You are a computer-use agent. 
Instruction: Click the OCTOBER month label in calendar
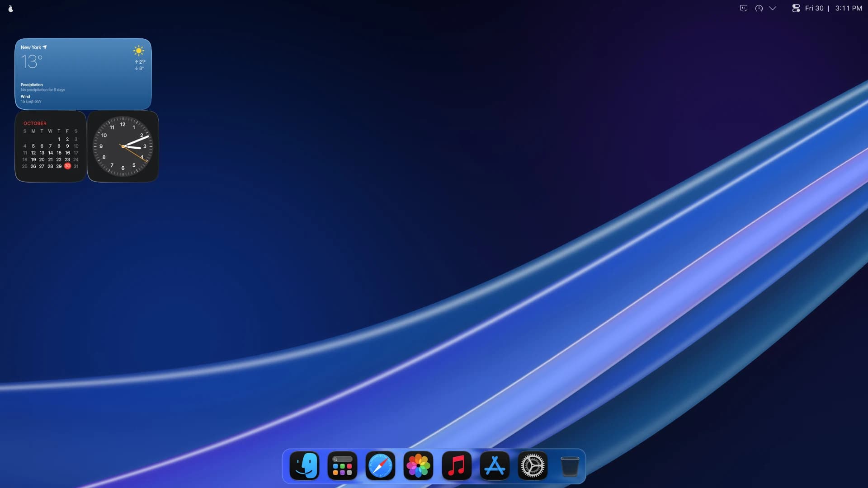pyautogui.click(x=35, y=123)
